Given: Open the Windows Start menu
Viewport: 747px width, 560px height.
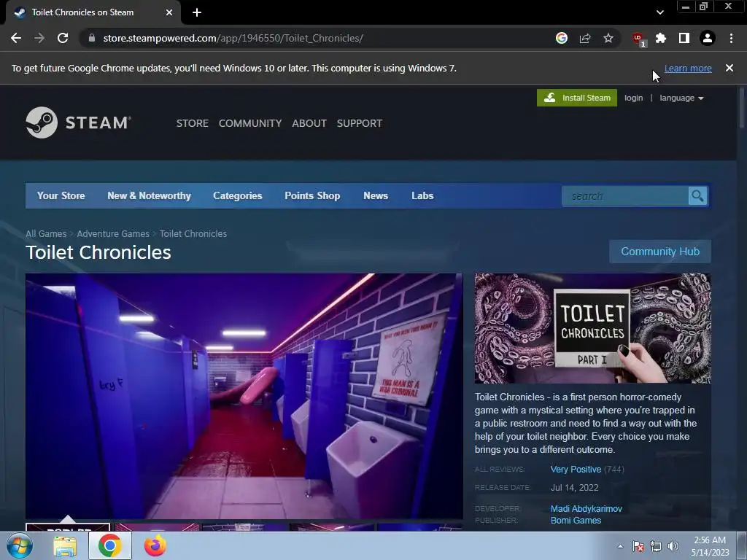Looking at the screenshot, I should (x=20, y=545).
